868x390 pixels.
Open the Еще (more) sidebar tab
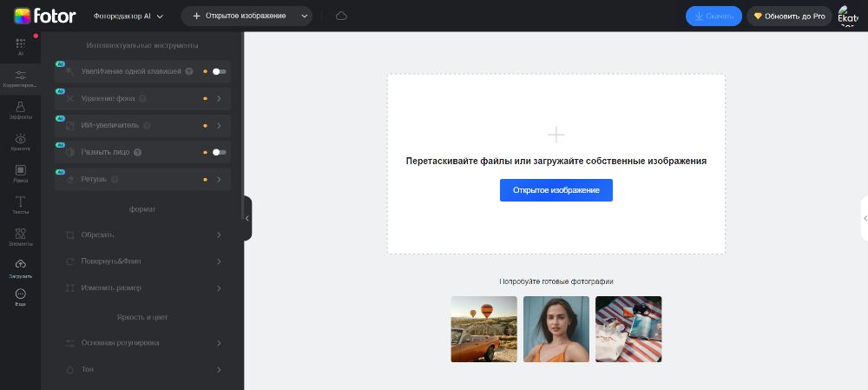click(21, 297)
